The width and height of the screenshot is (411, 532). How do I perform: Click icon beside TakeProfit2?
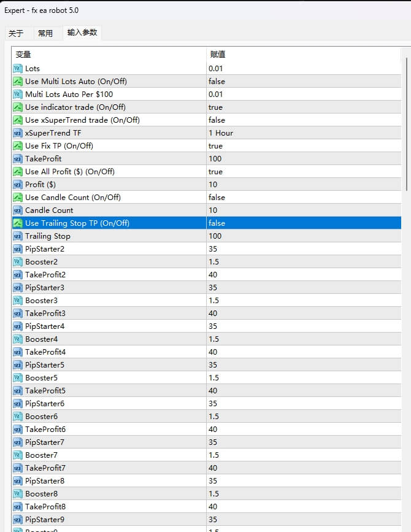click(18, 275)
